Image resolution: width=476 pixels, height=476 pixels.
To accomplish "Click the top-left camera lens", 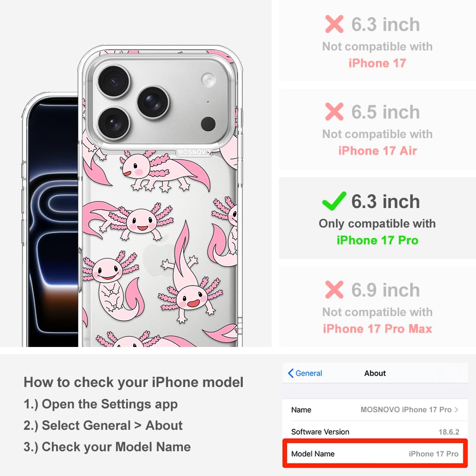I will pos(114,81).
